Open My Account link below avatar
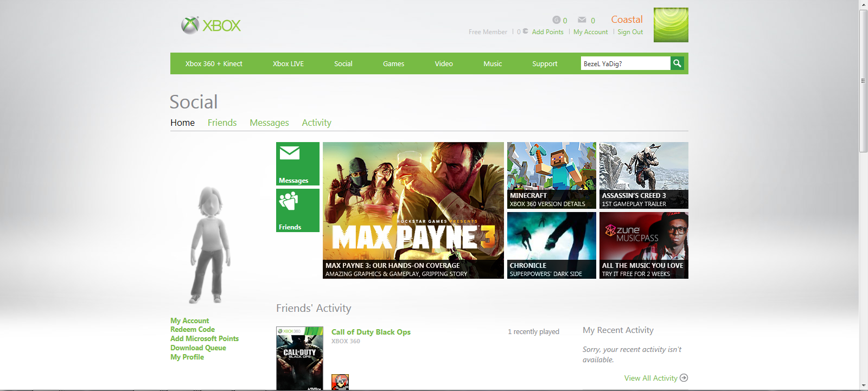Screen dimensions: 868x391 (189, 321)
